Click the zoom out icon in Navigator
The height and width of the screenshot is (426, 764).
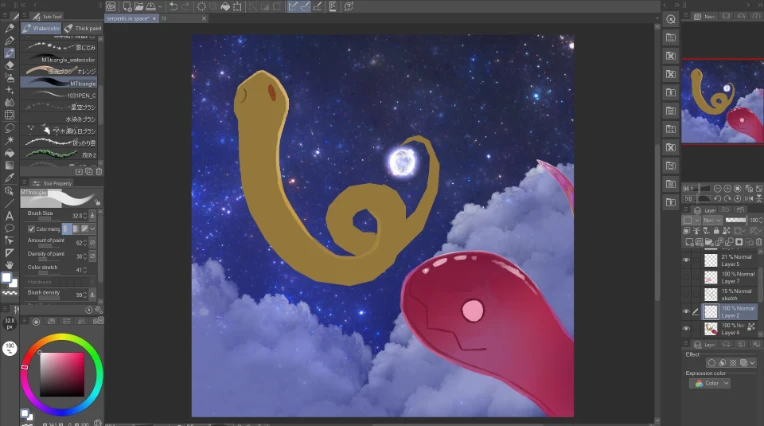click(718, 189)
